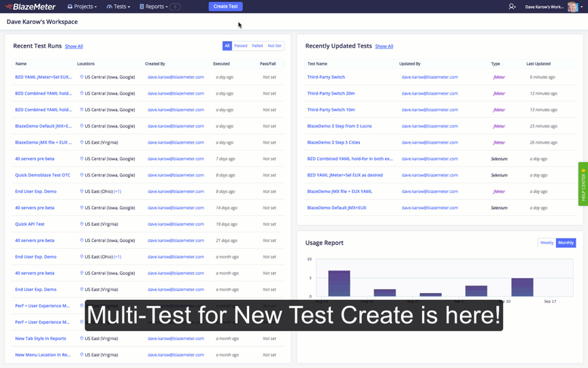
Task: Open Quick Demoblaze Test OTC run
Action: pyautogui.click(x=43, y=175)
